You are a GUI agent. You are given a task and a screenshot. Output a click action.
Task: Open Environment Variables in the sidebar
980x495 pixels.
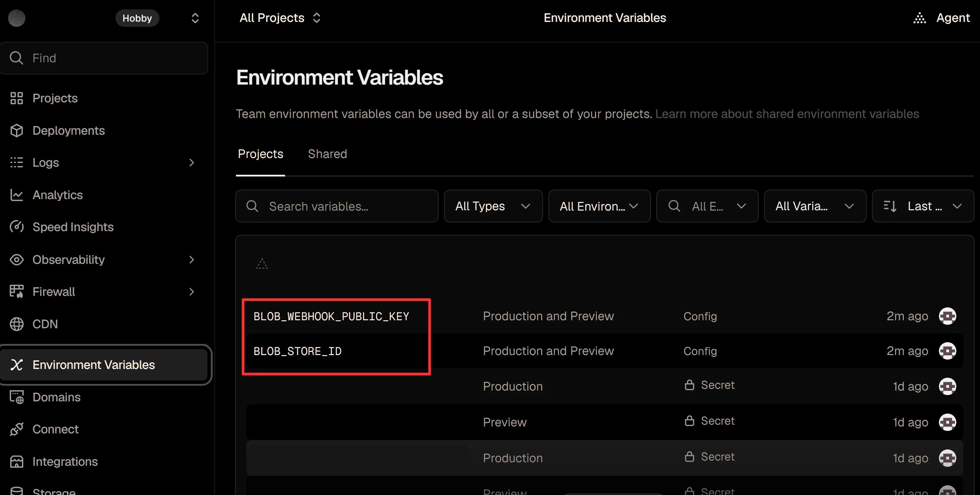(104, 364)
